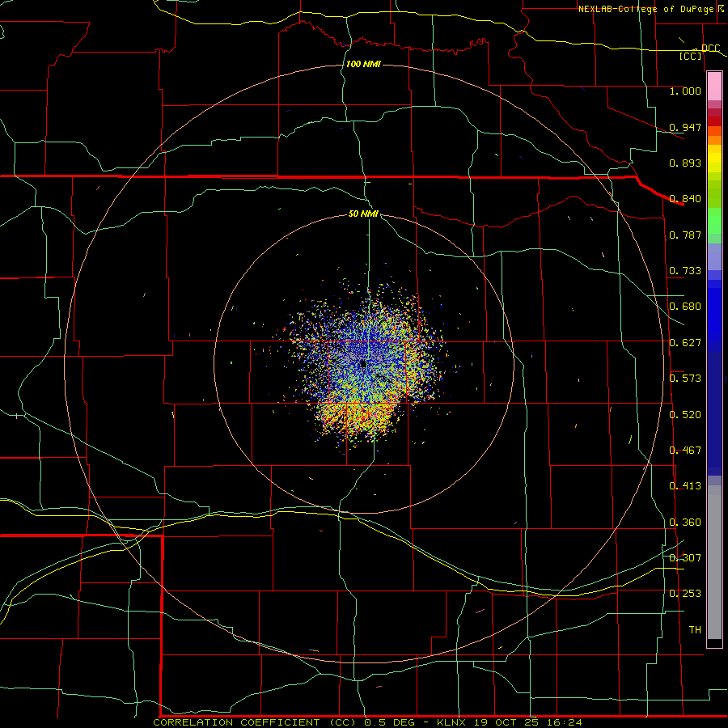Click the "[CC]" legend unit label

[x=690, y=56]
